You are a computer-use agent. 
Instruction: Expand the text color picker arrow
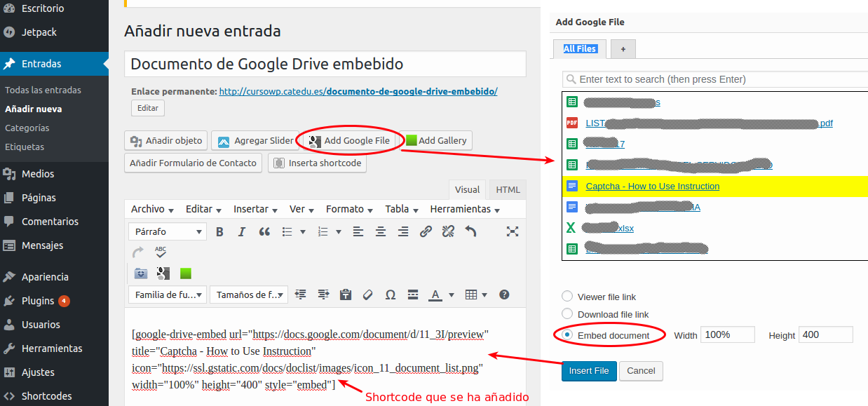(452, 295)
